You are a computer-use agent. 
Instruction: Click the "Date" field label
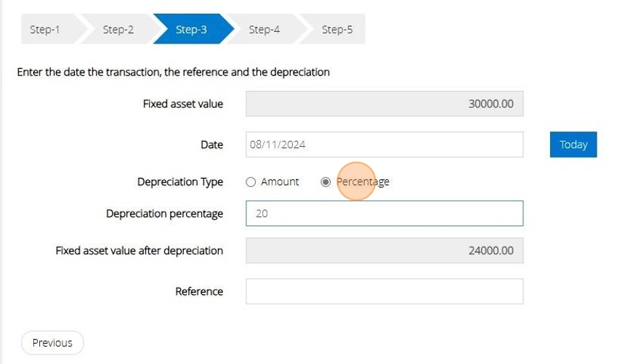(211, 145)
